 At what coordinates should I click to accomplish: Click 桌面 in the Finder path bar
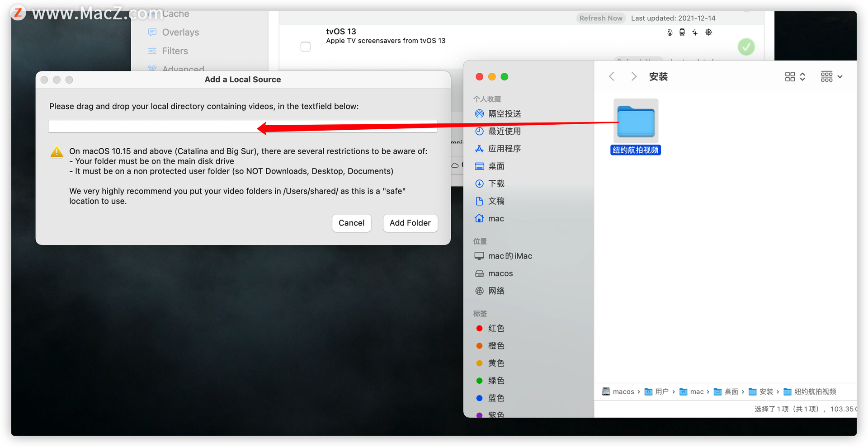coord(726,392)
